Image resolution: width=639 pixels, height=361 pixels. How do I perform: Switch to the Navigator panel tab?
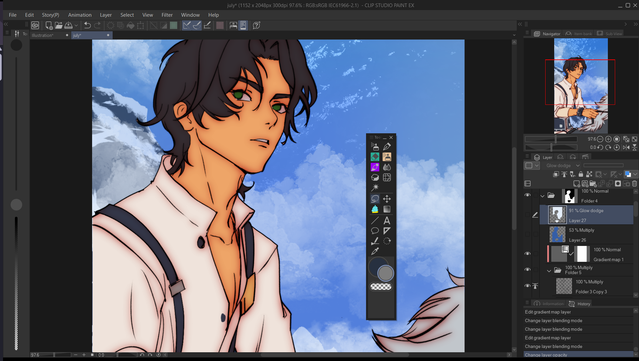547,33
